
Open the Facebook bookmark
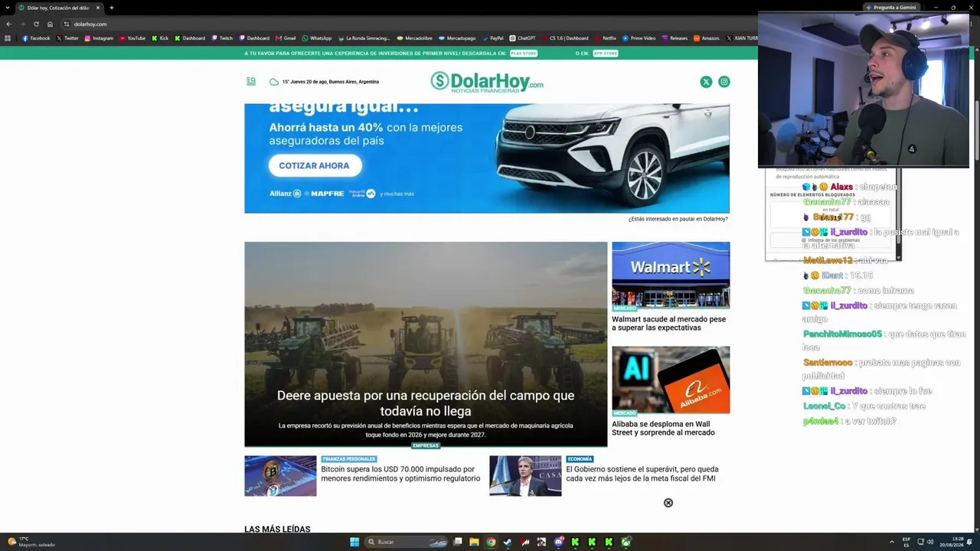[36, 38]
